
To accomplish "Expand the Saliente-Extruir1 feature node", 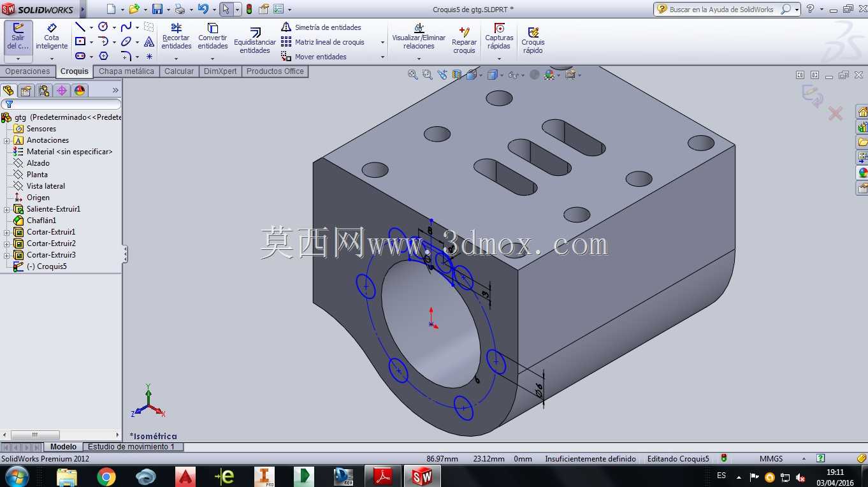I will tap(7, 209).
